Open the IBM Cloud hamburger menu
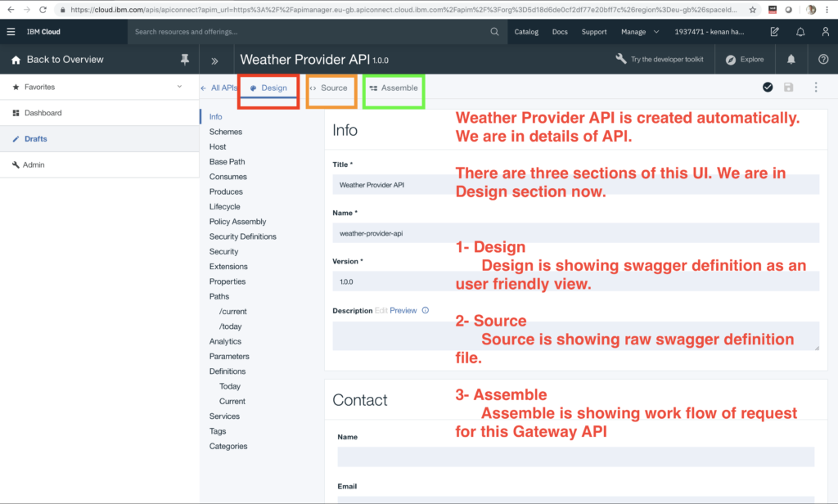 [11, 32]
